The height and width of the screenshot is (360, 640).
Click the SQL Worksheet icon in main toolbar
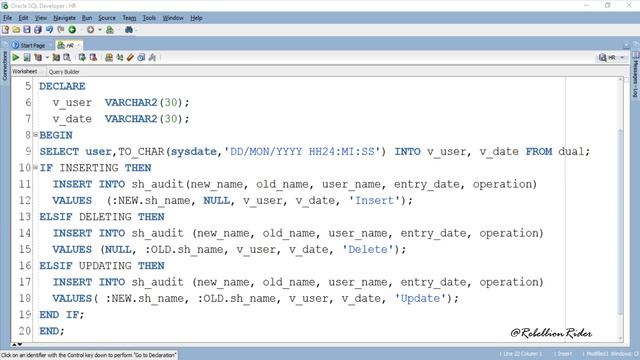click(110, 30)
